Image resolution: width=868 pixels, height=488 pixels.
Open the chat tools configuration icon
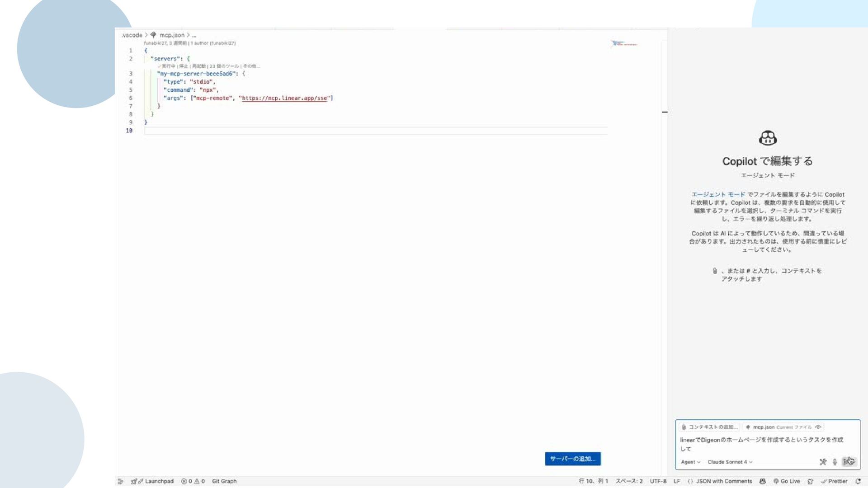[823, 462]
